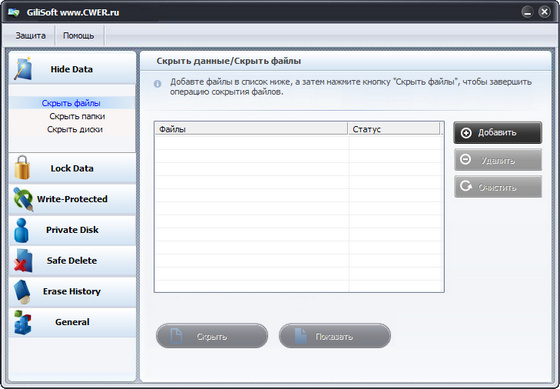This screenshot has height=389, width=560.
Task: Click the Файлы column header
Action: click(x=251, y=129)
